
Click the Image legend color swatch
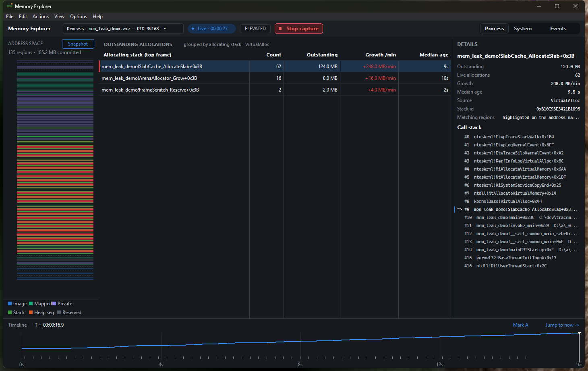click(x=10, y=304)
